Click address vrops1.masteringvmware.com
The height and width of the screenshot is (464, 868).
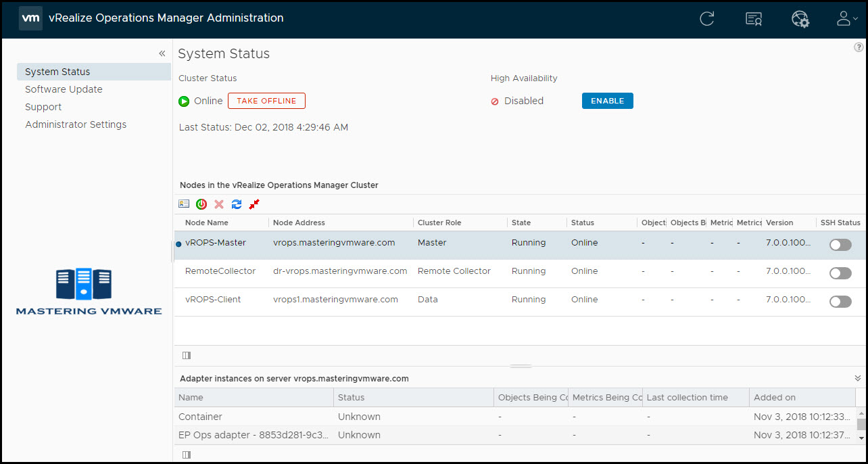coord(335,300)
